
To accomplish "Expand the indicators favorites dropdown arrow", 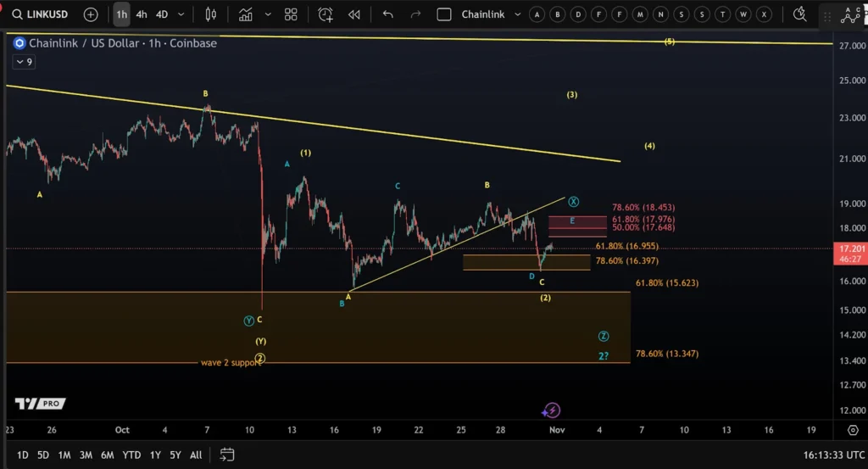I will tap(268, 14).
